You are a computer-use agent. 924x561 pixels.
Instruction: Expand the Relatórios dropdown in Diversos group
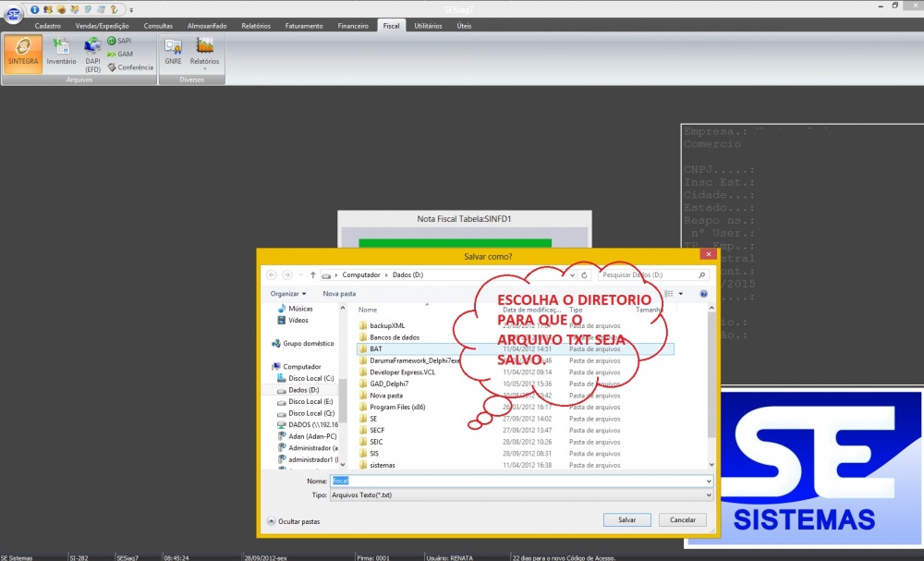point(204,55)
